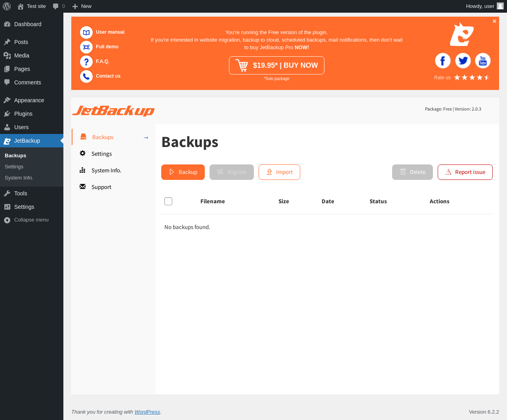Image resolution: width=507 pixels, height=420 pixels.
Task: Go to WordPress Dashboard
Action: [x=32, y=24]
